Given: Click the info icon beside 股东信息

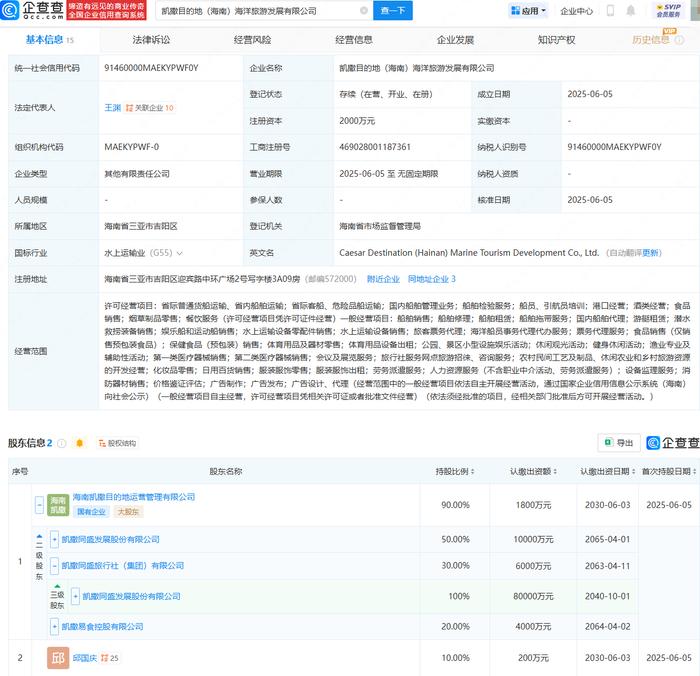Looking at the screenshot, I should 62,443.
